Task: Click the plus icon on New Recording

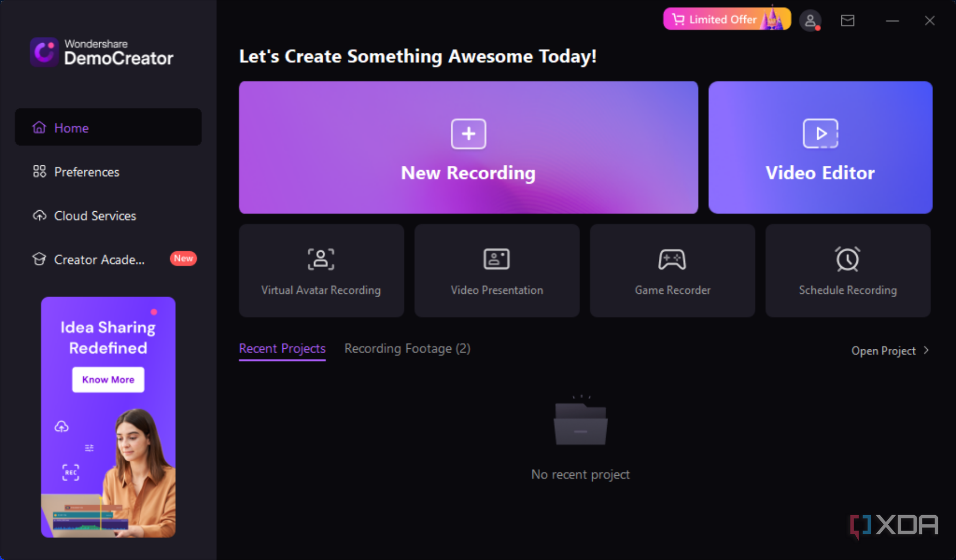Action: (468, 134)
